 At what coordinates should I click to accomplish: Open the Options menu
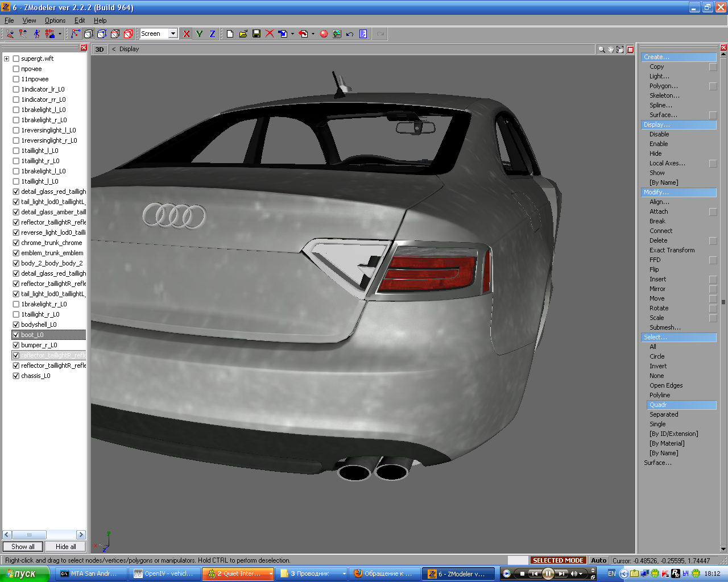(x=55, y=20)
